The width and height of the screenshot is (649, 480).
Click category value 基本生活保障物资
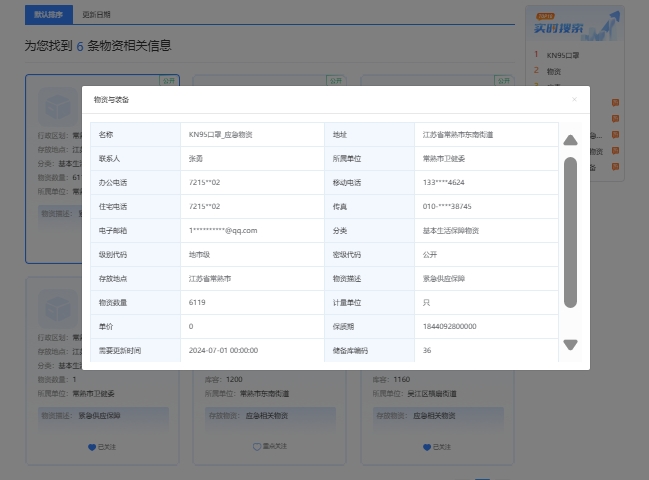coord(451,230)
